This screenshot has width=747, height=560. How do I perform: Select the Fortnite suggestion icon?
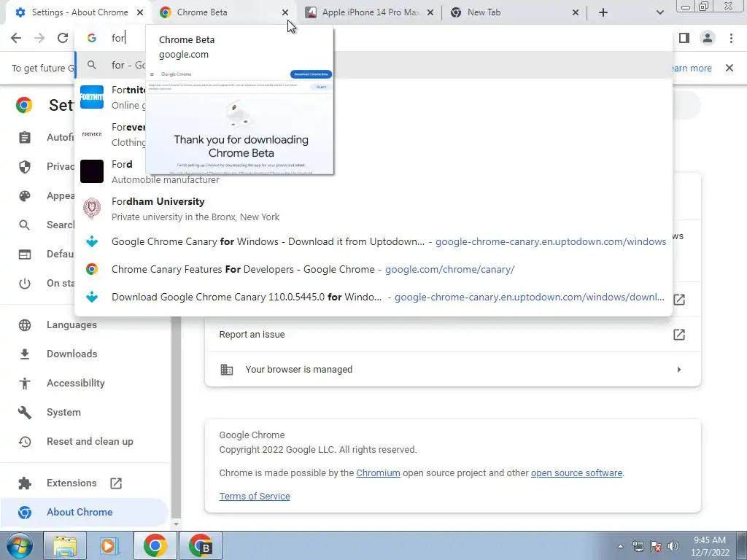click(x=92, y=97)
